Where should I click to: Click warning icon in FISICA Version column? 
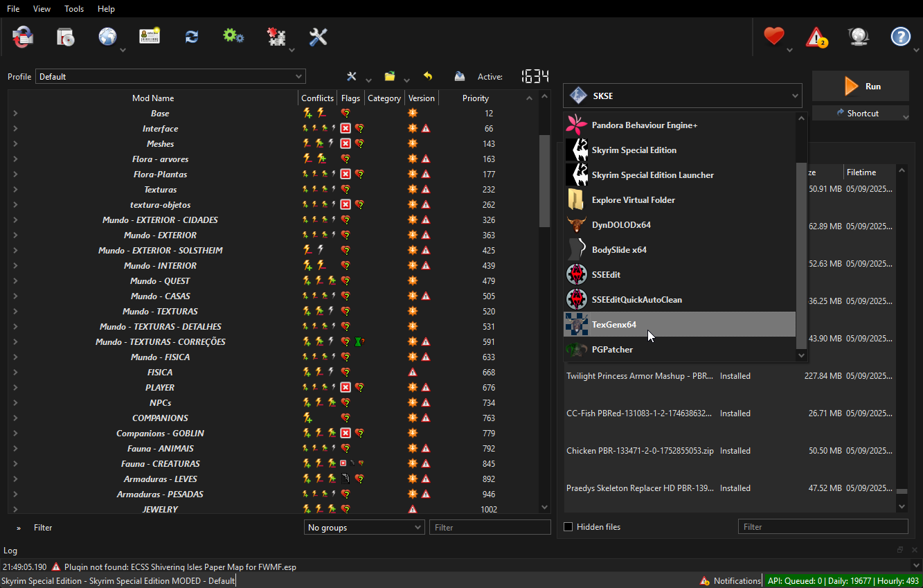coord(413,373)
